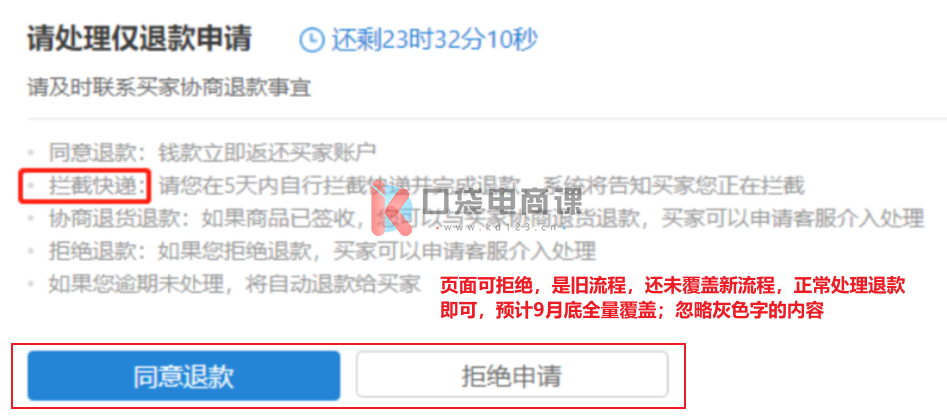Reject the request via 拒绝申请 button
Image resolution: width=947 pixels, height=418 pixels.
[x=512, y=376]
